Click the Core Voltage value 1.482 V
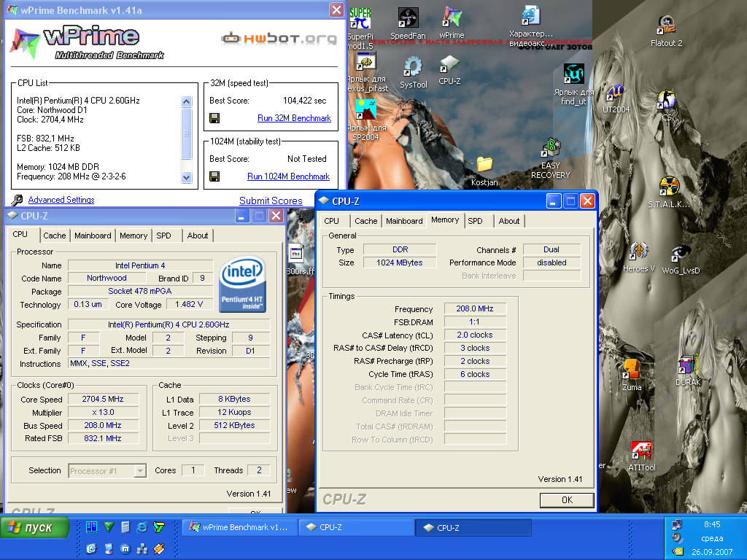 (x=189, y=304)
